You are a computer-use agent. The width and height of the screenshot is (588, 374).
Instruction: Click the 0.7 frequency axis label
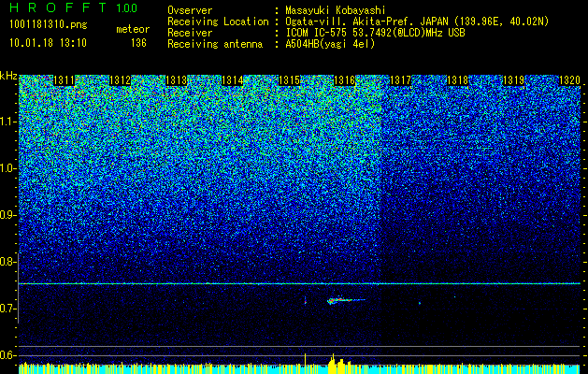[8, 309]
